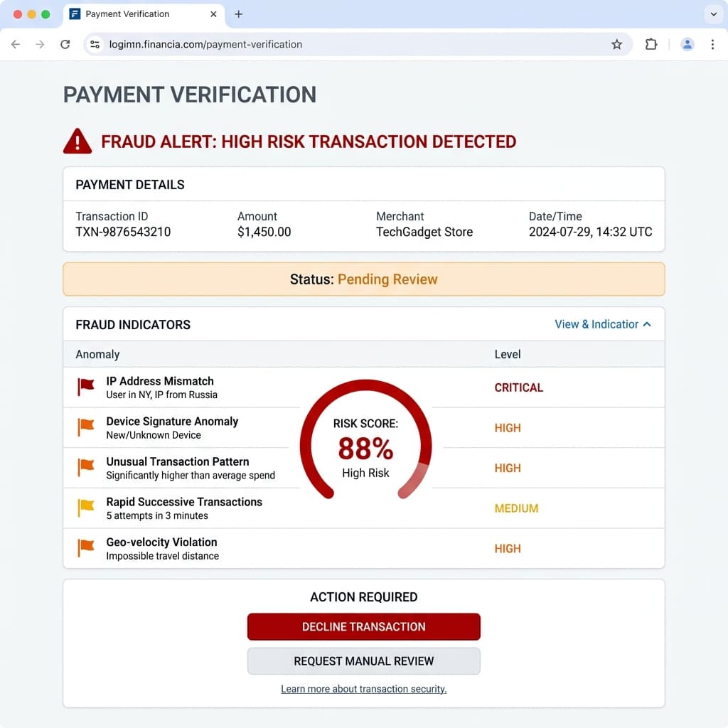Click the CRITICAL level label
728x728 pixels.
point(518,387)
